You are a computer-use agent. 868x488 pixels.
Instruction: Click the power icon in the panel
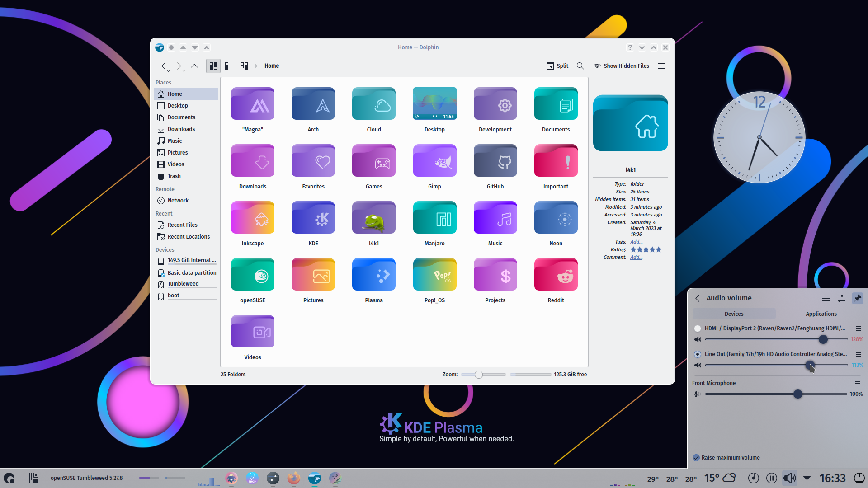pyautogui.click(x=859, y=478)
